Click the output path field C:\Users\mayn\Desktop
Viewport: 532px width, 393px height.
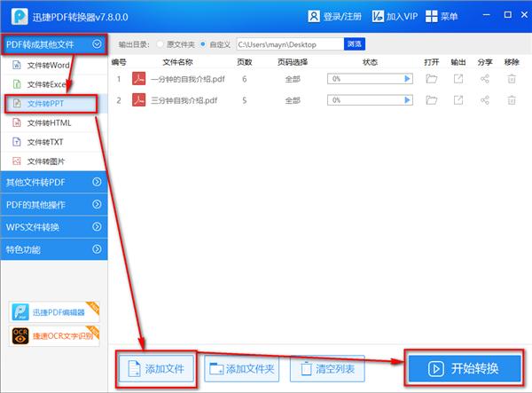click(x=290, y=44)
